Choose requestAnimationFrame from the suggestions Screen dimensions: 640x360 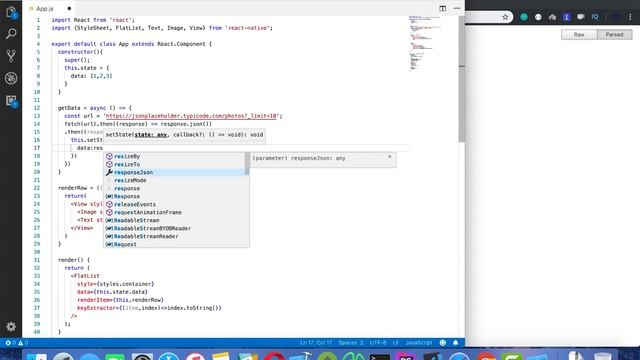tap(174, 212)
